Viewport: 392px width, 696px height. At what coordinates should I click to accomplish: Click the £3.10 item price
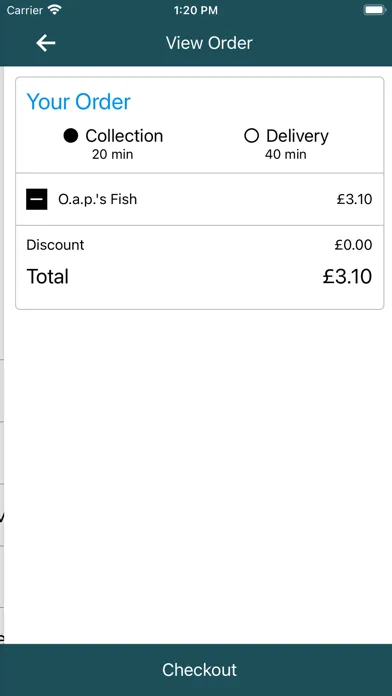[x=354, y=199]
